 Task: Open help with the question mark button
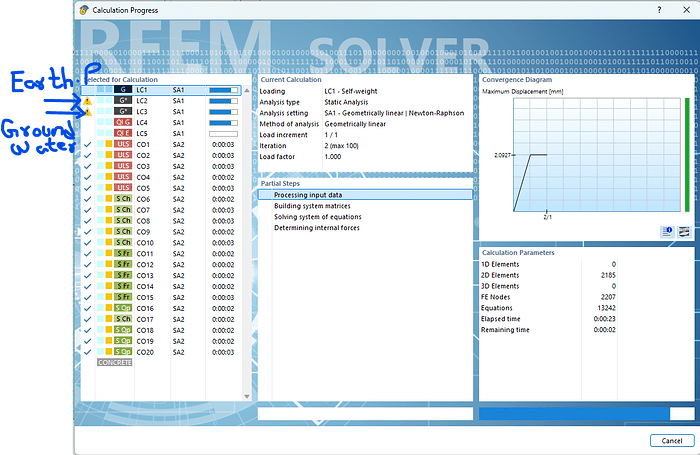coord(659,10)
